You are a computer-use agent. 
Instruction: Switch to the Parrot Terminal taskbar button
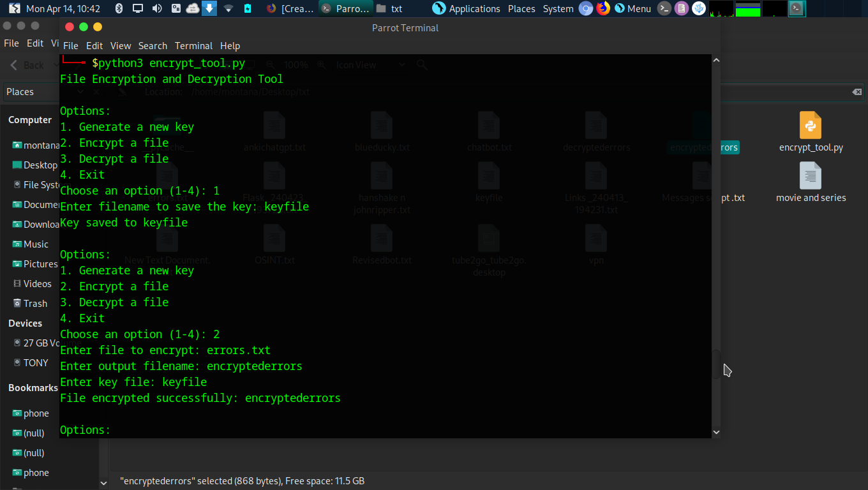pyautogui.click(x=345, y=9)
